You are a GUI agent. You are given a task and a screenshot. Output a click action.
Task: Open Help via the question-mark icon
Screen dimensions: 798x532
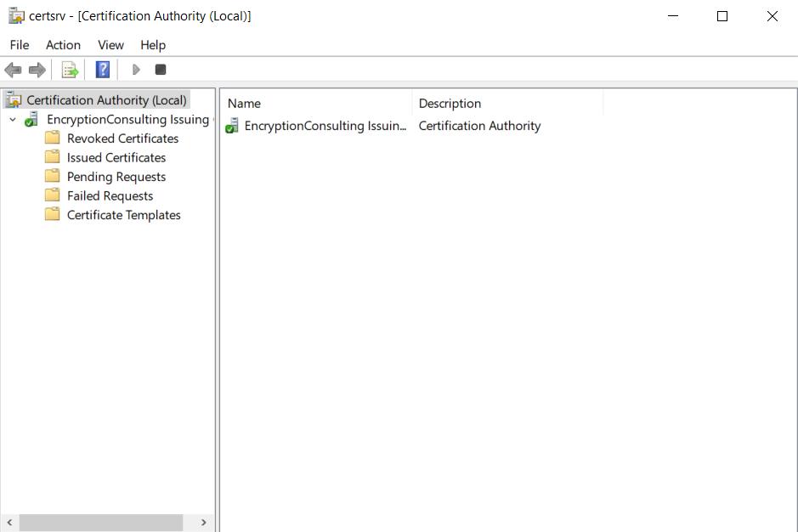pos(103,69)
